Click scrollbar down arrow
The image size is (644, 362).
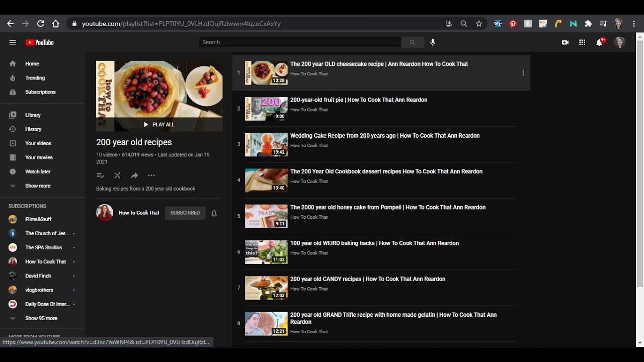point(640,343)
